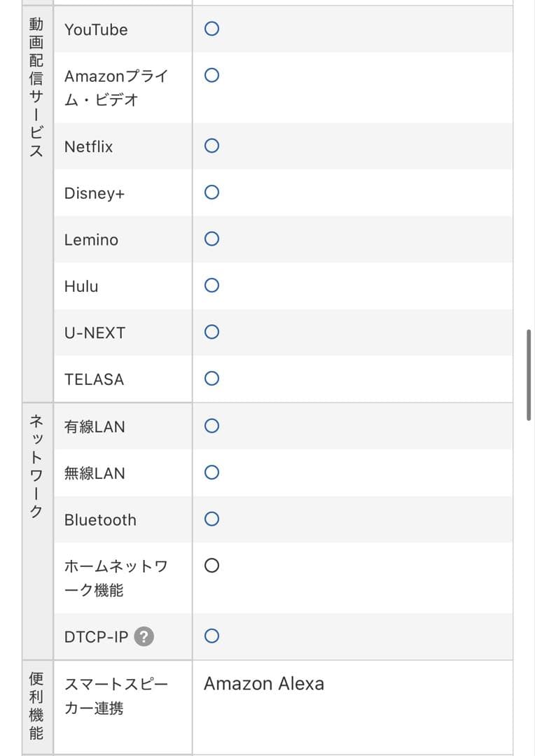Select the Amazonプライム・ビデオ label

point(116,87)
